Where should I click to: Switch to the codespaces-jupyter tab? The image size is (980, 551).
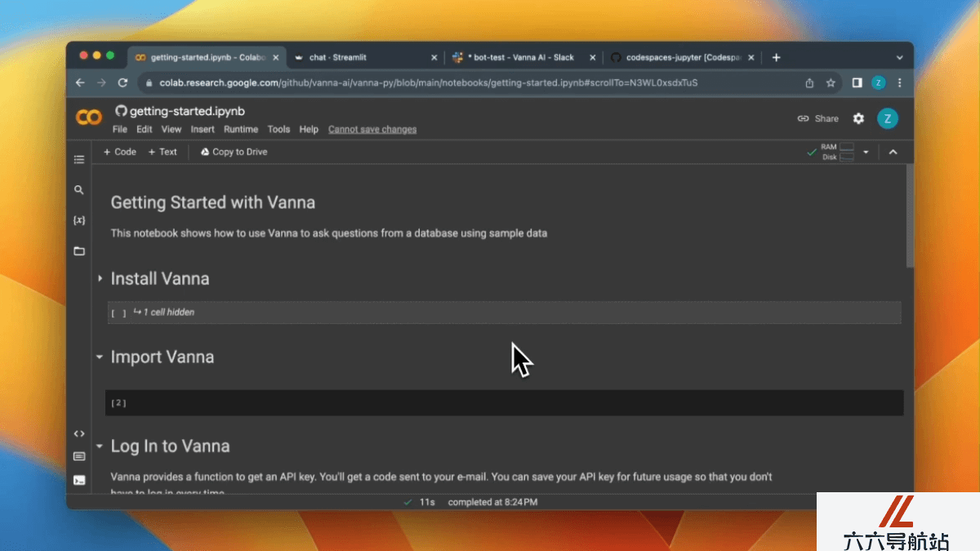[x=683, y=57]
